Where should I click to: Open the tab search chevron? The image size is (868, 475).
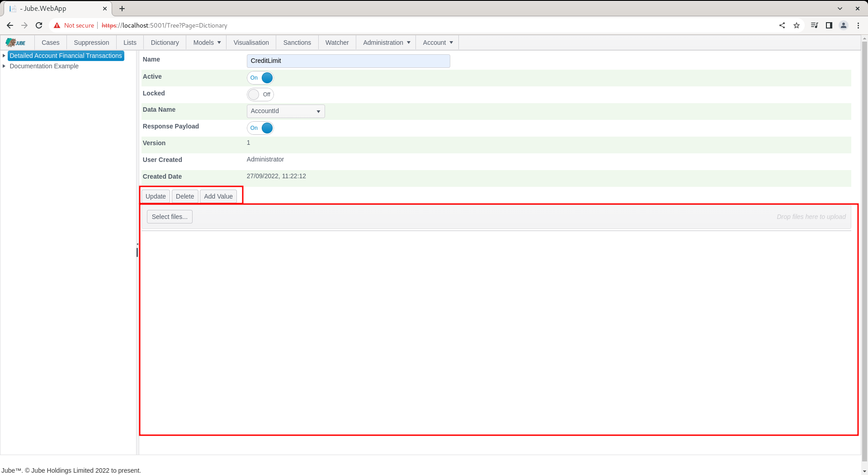coord(840,9)
